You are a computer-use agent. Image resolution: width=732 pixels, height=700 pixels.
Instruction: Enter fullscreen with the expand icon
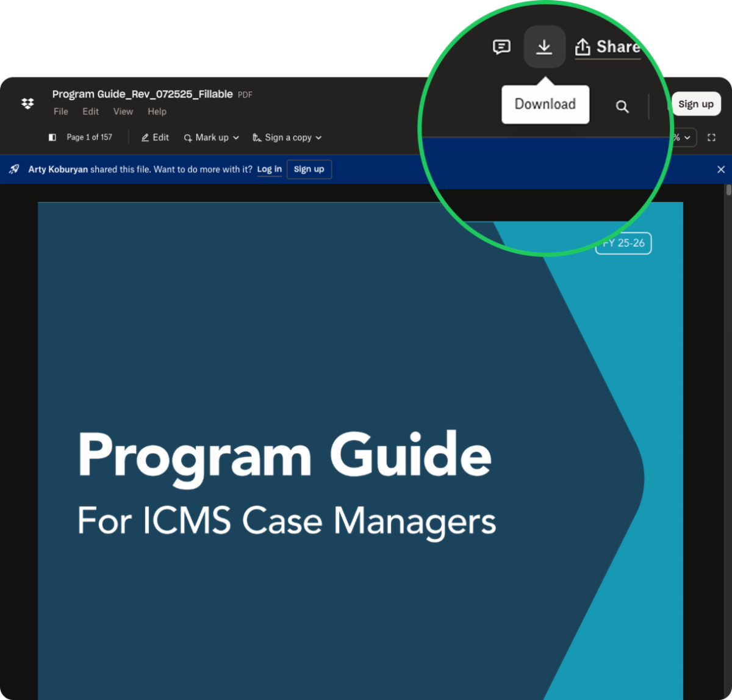pos(711,137)
